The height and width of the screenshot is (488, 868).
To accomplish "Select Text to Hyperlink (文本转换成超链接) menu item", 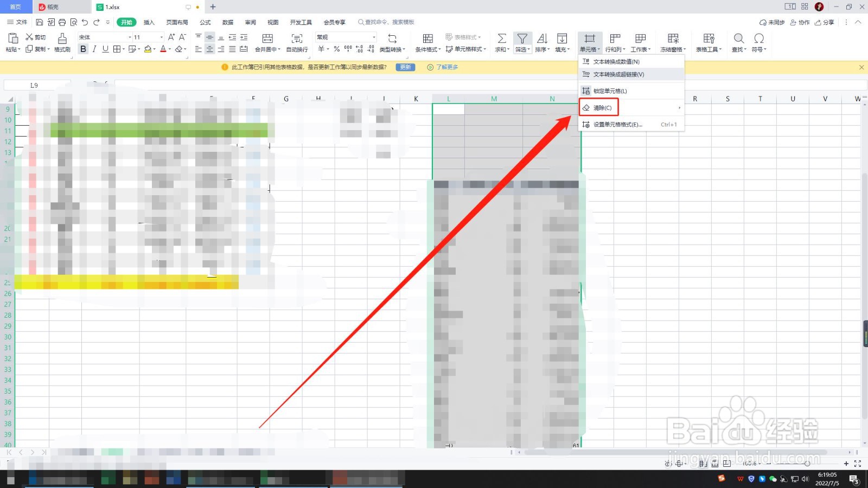I will [631, 74].
